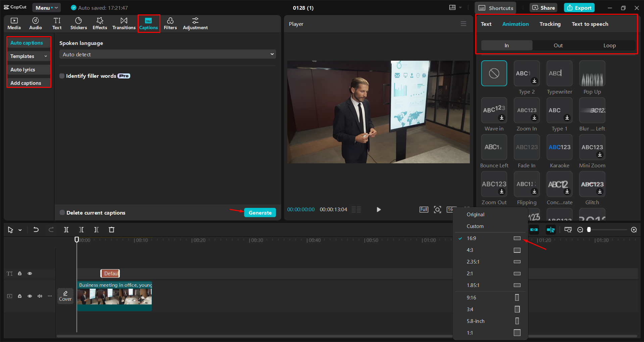Click the Export button
Viewport: 644px width, 342px height.
[579, 7]
